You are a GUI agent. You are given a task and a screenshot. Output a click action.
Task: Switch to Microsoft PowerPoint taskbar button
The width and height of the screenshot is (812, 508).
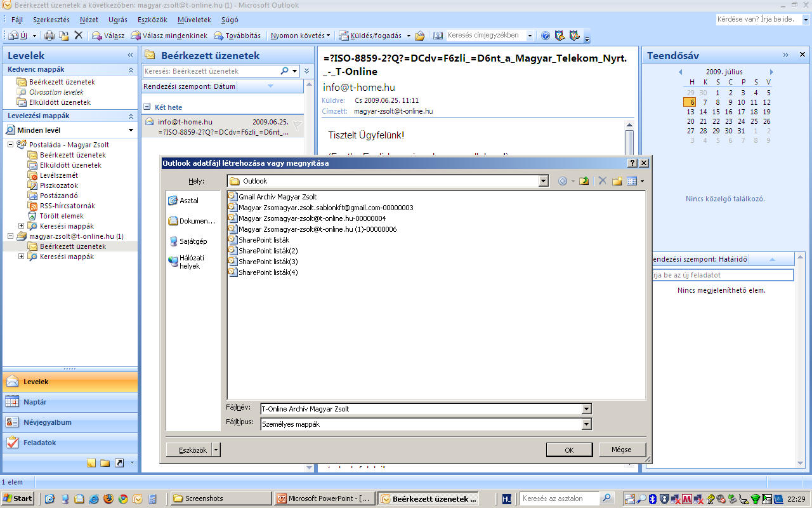tap(324, 498)
